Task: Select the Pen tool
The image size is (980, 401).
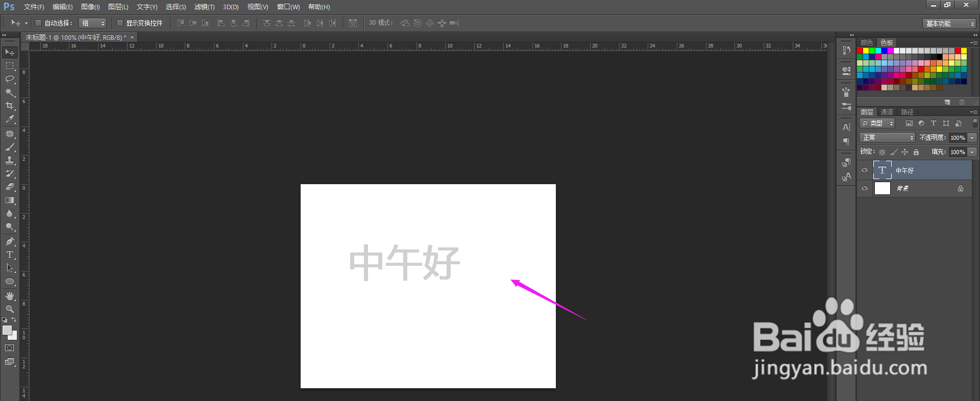Action: (10, 241)
